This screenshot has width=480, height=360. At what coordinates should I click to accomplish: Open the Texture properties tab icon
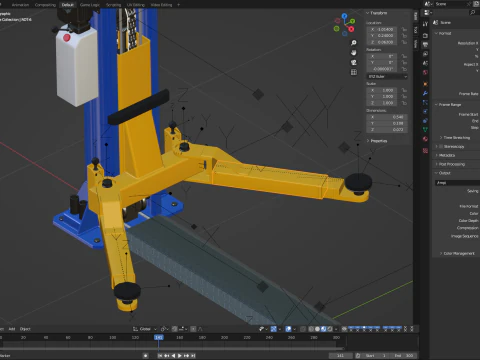pos(425,151)
